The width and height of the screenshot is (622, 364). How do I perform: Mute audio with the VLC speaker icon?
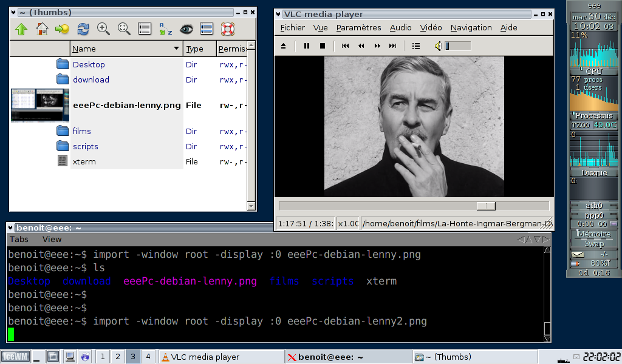pyautogui.click(x=438, y=46)
